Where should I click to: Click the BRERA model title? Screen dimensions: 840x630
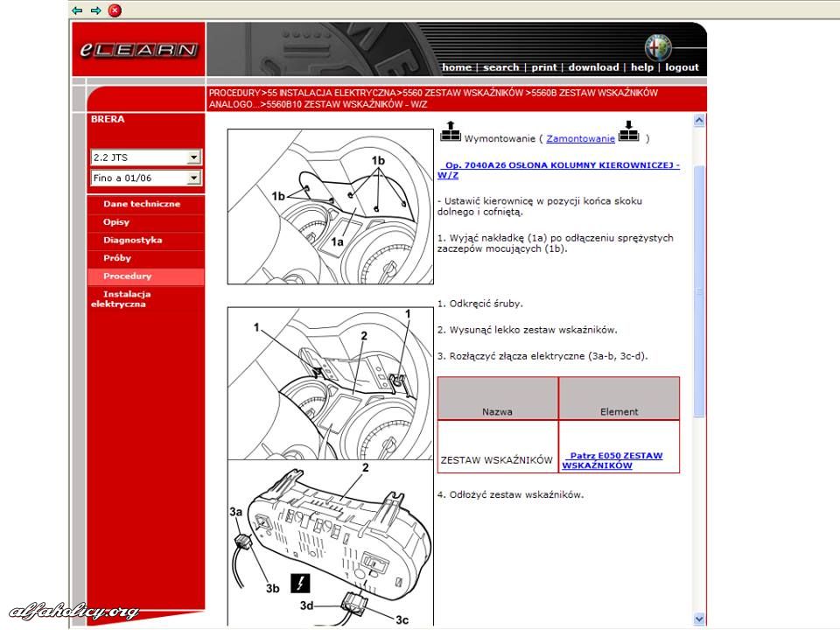108,120
